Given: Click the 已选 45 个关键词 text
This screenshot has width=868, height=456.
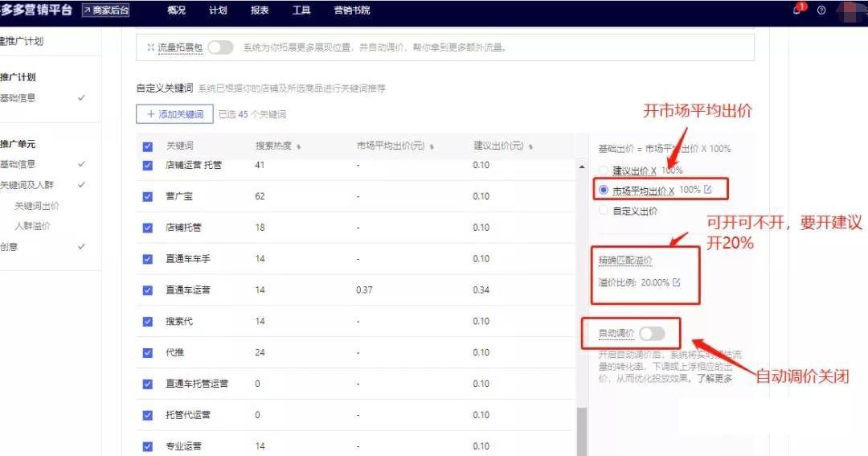Looking at the screenshot, I should [252, 114].
